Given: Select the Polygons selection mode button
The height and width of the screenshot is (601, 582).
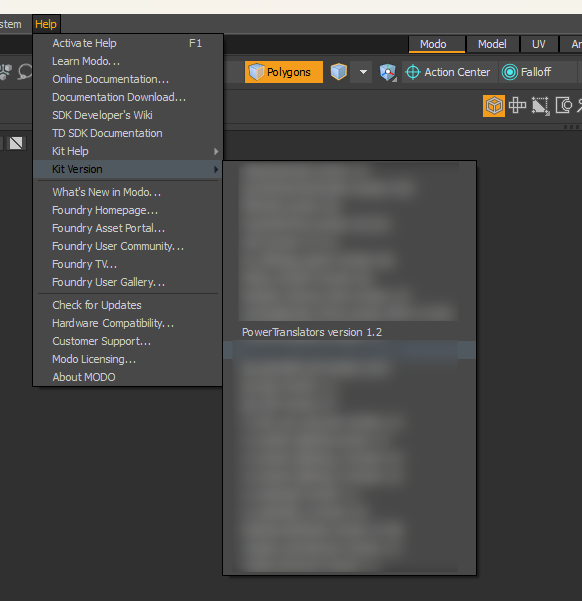Looking at the screenshot, I should click(284, 72).
